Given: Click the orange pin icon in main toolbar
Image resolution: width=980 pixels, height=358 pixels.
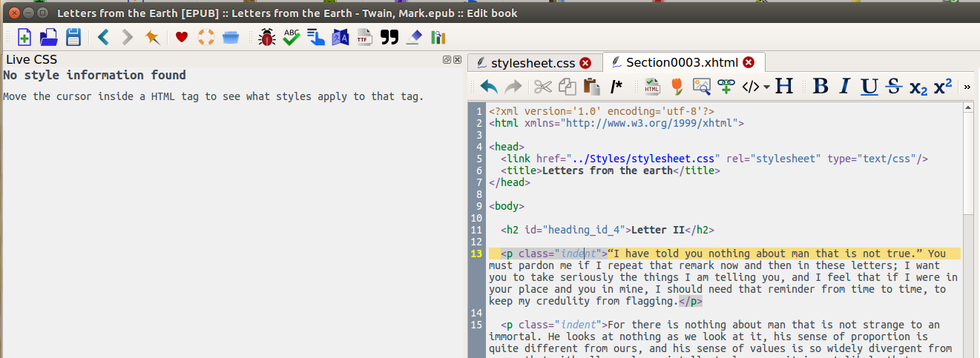Looking at the screenshot, I should coord(153,37).
